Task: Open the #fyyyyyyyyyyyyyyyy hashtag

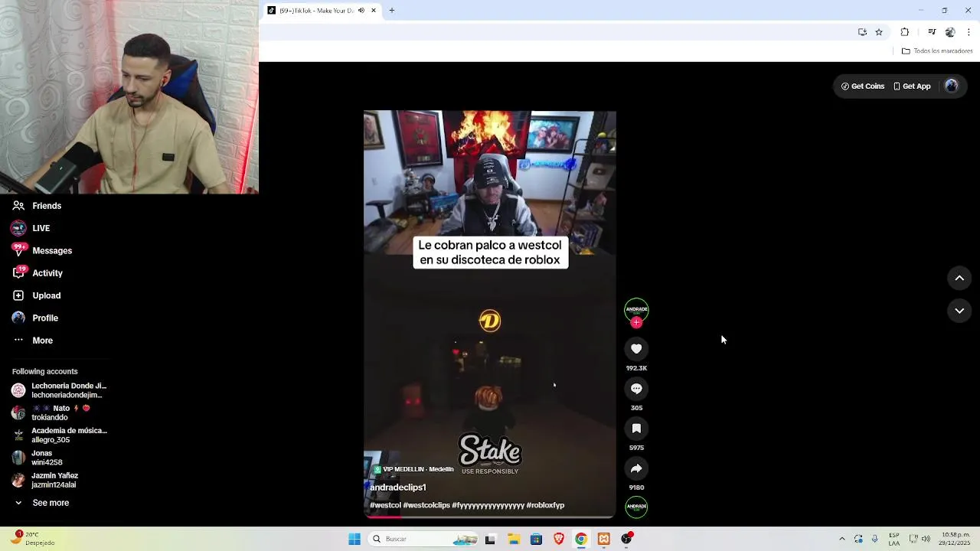Action: [488, 505]
